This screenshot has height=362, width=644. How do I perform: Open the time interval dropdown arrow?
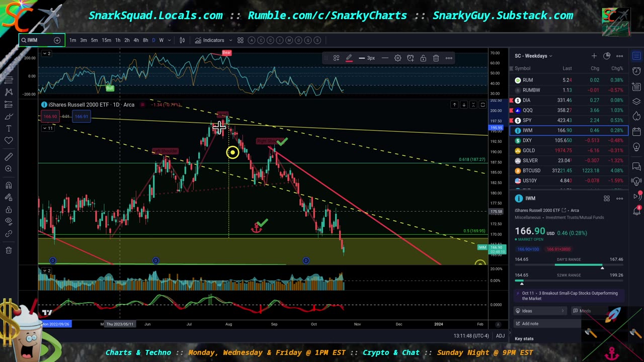click(x=169, y=40)
